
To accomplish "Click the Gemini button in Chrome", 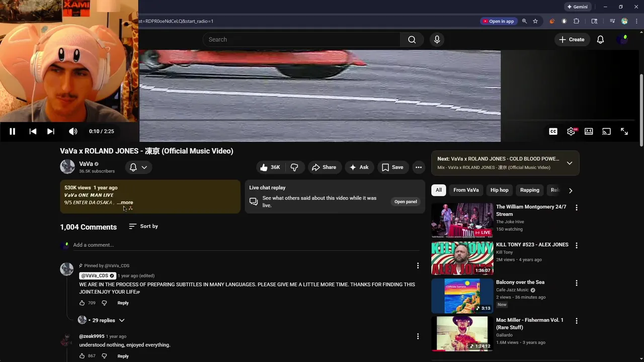I will (x=577, y=7).
